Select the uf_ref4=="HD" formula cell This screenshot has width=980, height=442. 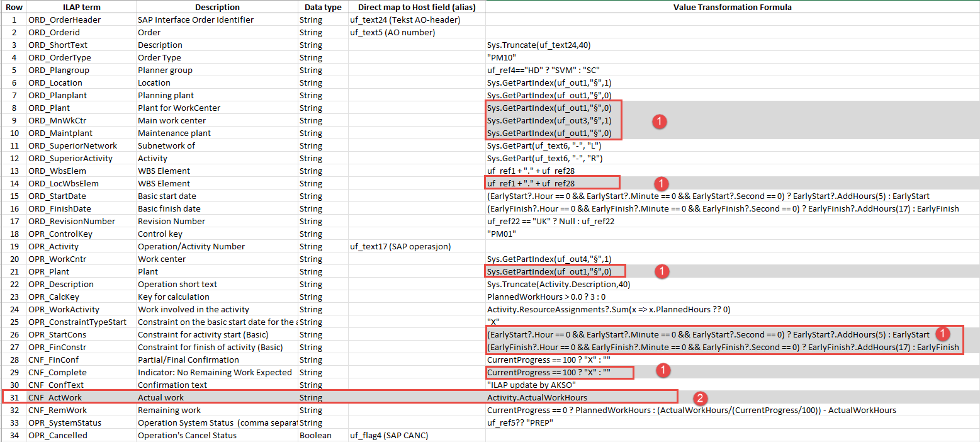click(x=733, y=70)
